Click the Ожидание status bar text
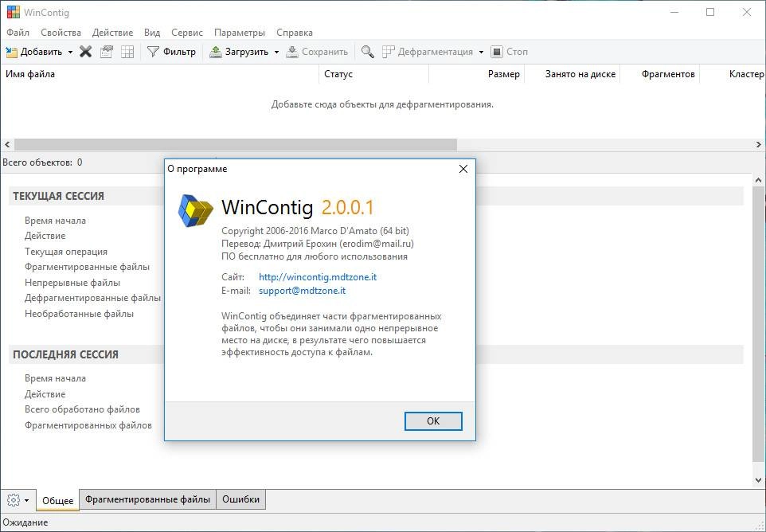The image size is (766, 532). coord(25,522)
